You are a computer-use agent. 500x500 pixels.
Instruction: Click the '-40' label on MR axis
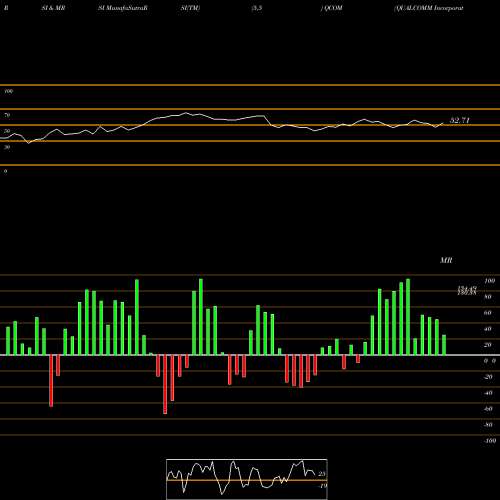click(488, 393)
